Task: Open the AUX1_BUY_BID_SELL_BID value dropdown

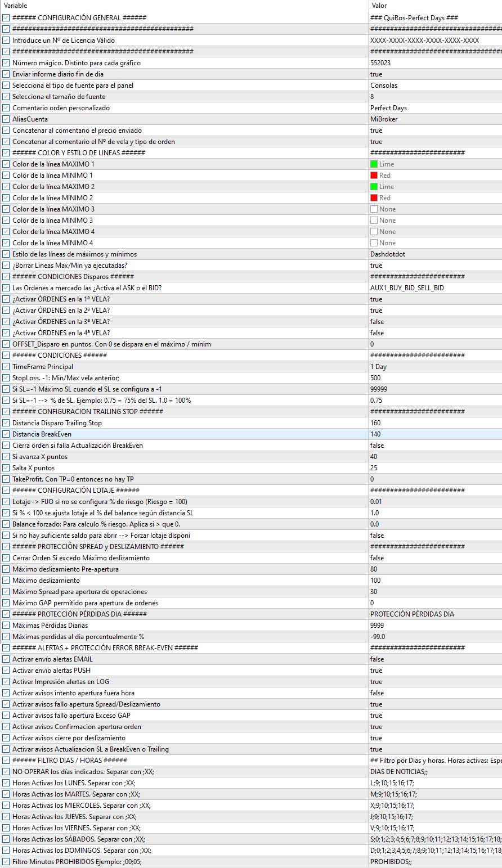Action: pyautogui.click(x=433, y=288)
